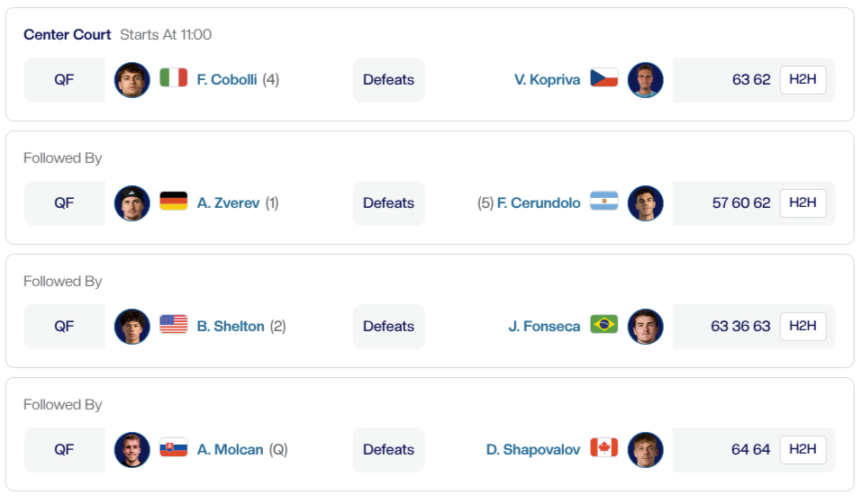Open F. Cerundolo's player profile link

[x=539, y=202]
